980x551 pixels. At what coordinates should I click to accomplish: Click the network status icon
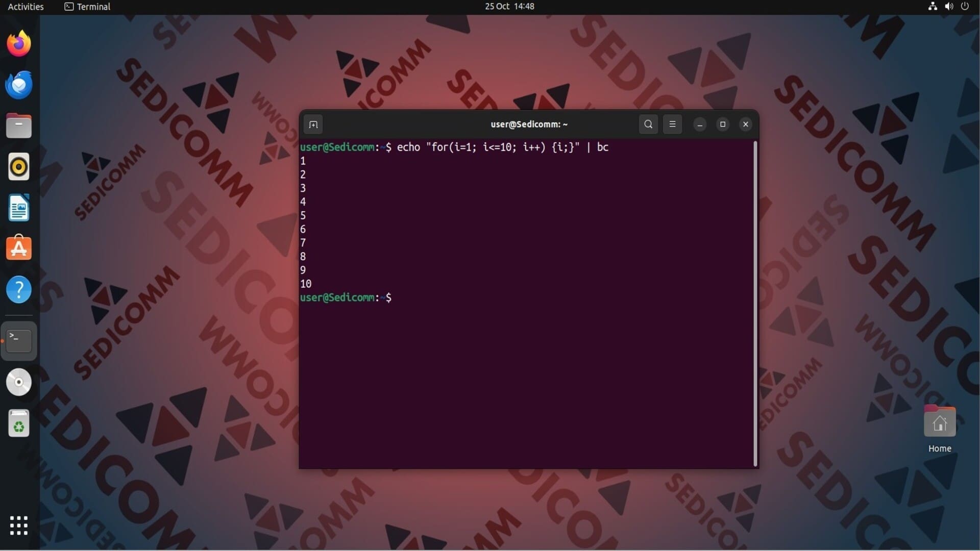coord(933,7)
